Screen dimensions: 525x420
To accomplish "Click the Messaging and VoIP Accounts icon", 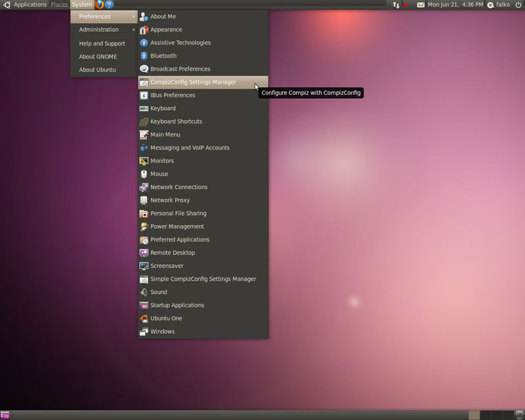I will click(144, 148).
